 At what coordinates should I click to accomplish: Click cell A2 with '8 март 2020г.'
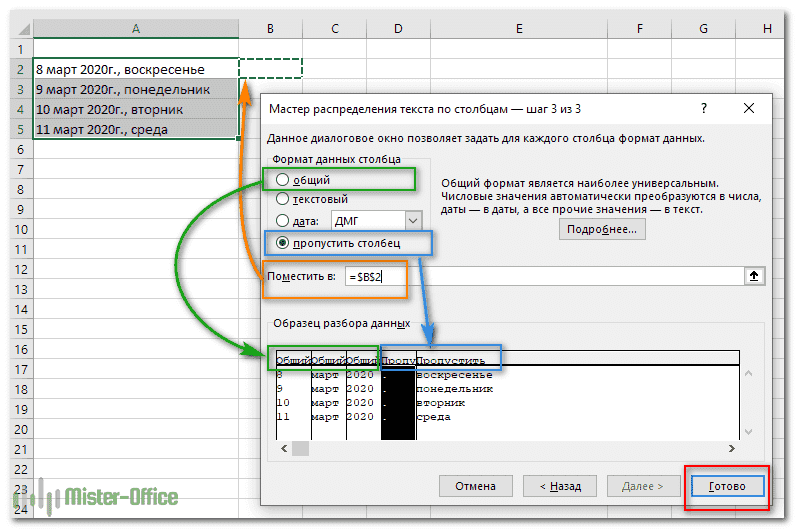(x=135, y=69)
